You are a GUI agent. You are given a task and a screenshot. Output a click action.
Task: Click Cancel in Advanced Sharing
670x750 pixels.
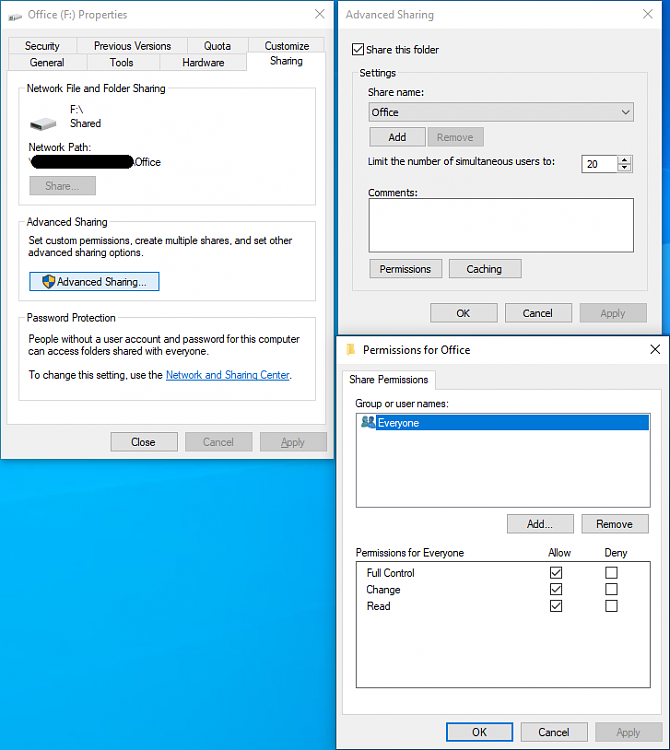pos(538,313)
